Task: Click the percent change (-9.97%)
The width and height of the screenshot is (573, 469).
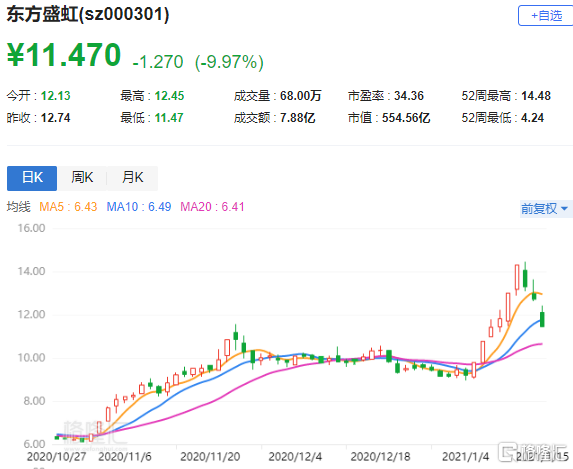Action: [x=229, y=62]
